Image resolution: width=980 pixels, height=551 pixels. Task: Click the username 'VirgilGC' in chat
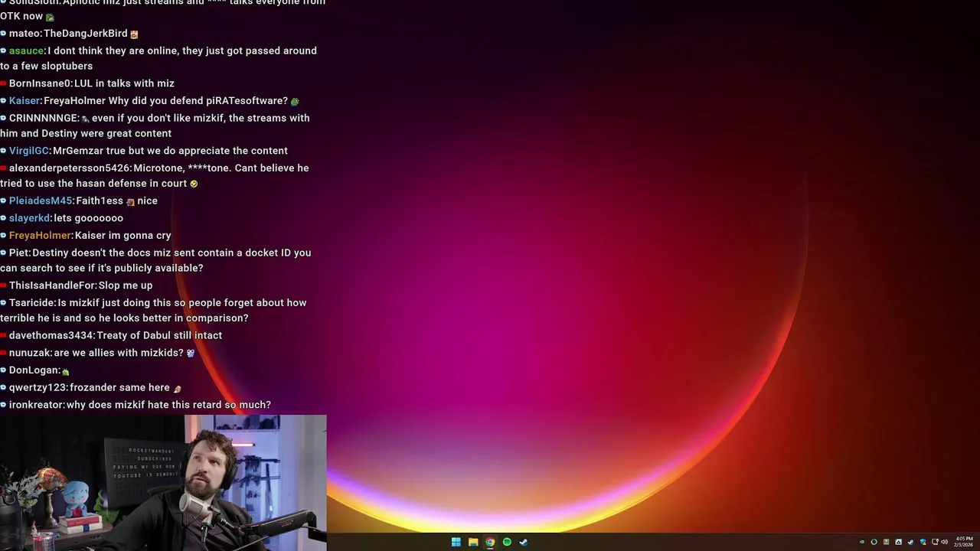click(29, 151)
